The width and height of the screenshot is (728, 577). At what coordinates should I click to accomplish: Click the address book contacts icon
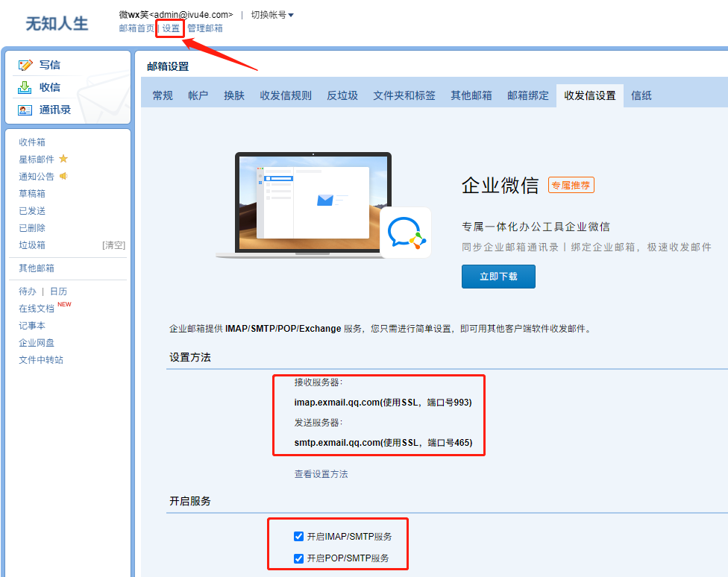tap(25, 110)
